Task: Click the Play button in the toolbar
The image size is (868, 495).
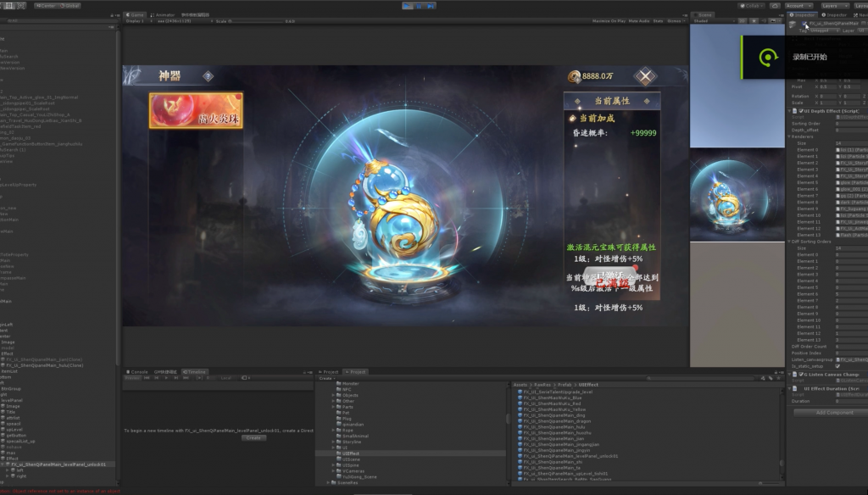Action: (408, 6)
